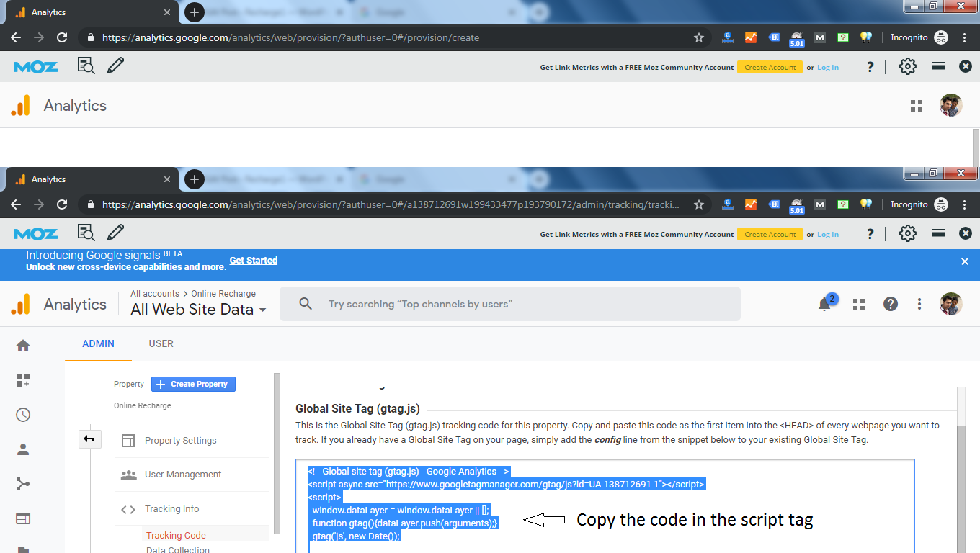Click the MOZ logo in lower window's MozBar

tap(36, 234)
